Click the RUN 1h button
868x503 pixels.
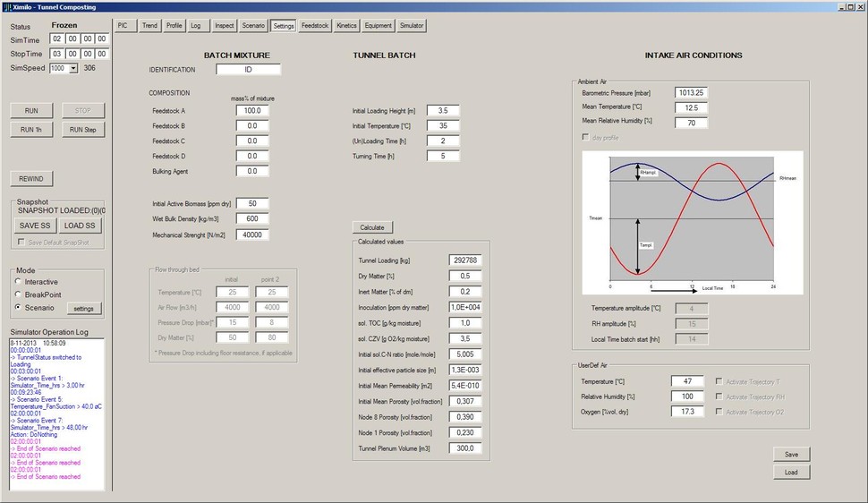[30, 130]
